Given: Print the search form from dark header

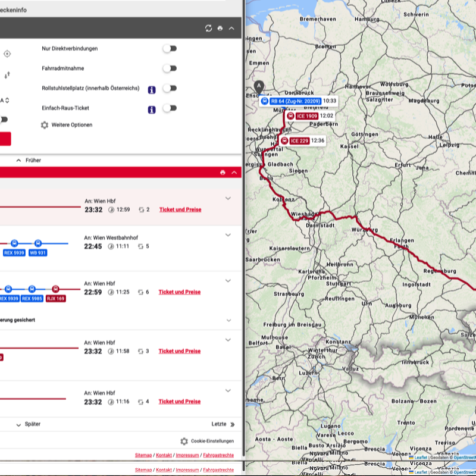Looking at the screenshot, I should 220,28.
